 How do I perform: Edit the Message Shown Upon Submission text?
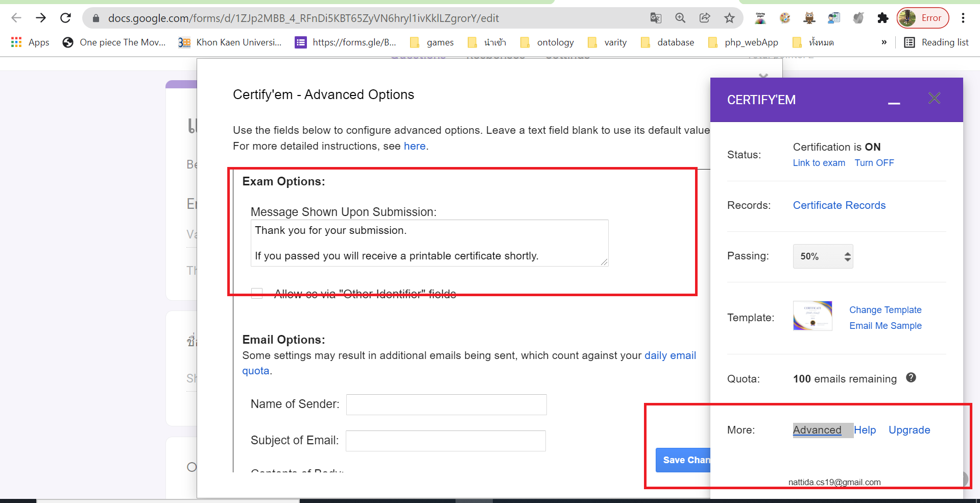tap(429, 243)
